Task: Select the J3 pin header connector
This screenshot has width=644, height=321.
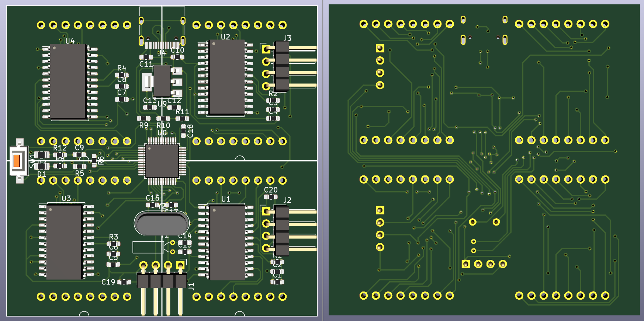Action: click(x=282, y=66)
